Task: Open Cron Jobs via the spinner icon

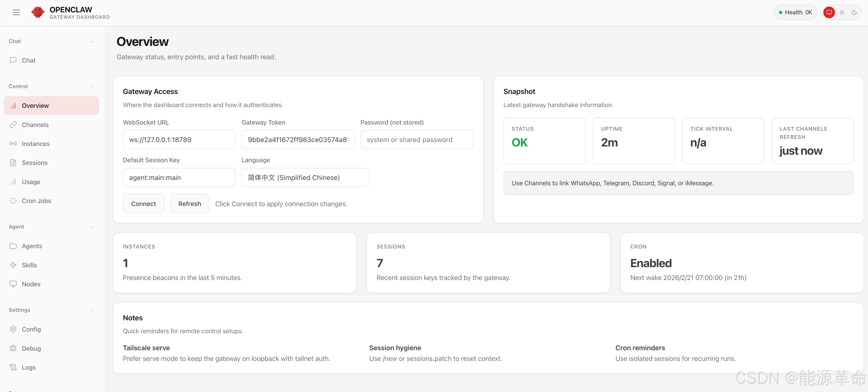Action: (13, 201)
